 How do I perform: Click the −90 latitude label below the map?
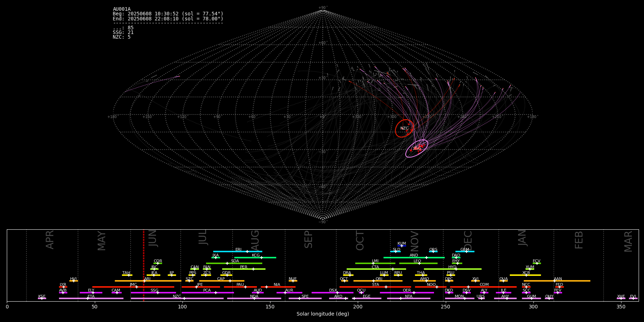click(x=322, y=222)
